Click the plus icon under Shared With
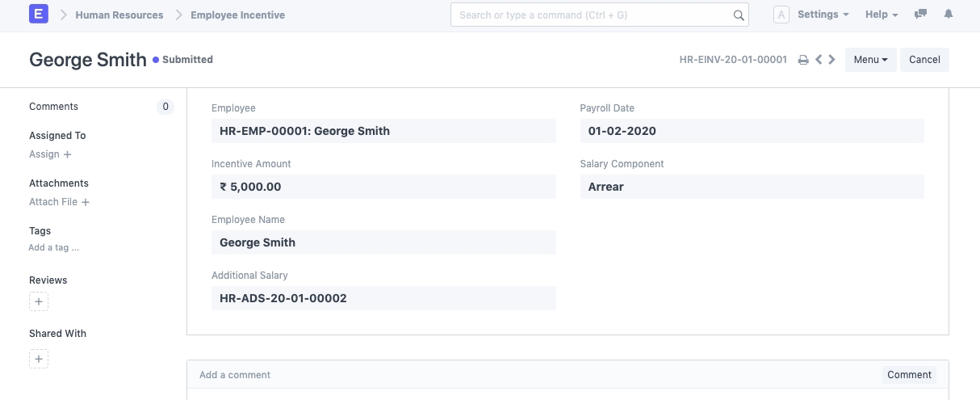This screenshot has width=980, height=400. (x=39, y=359)
